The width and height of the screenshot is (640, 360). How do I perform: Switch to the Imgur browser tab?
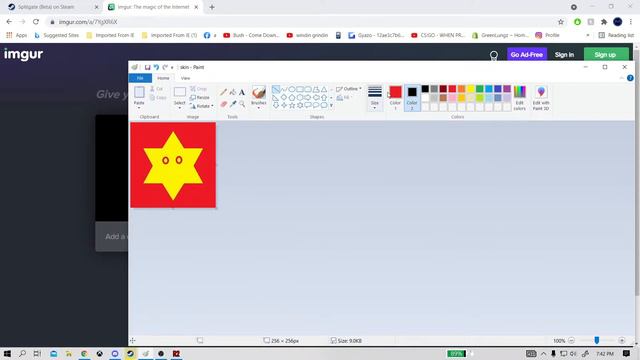153,7
